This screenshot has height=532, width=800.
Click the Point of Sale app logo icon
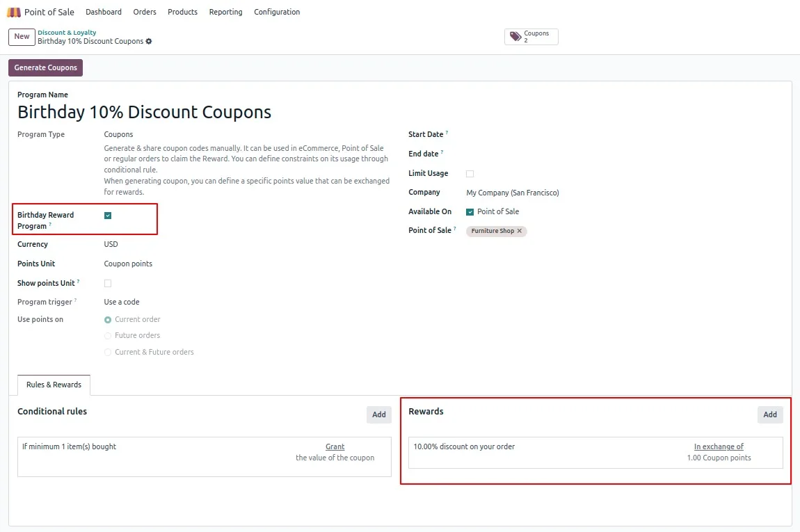pos(14,13)
